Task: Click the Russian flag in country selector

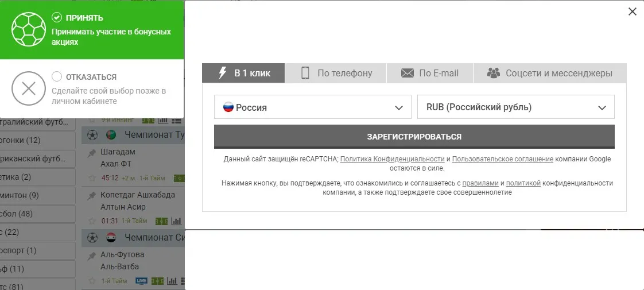Action: pyautogui.click(x=228, y=107)
